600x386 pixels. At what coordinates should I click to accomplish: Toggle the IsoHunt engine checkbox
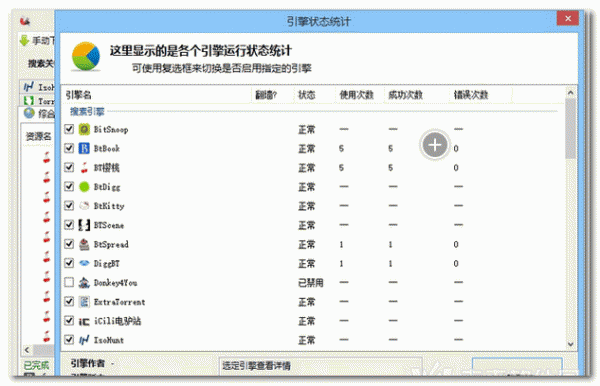(x=69, y=340)
